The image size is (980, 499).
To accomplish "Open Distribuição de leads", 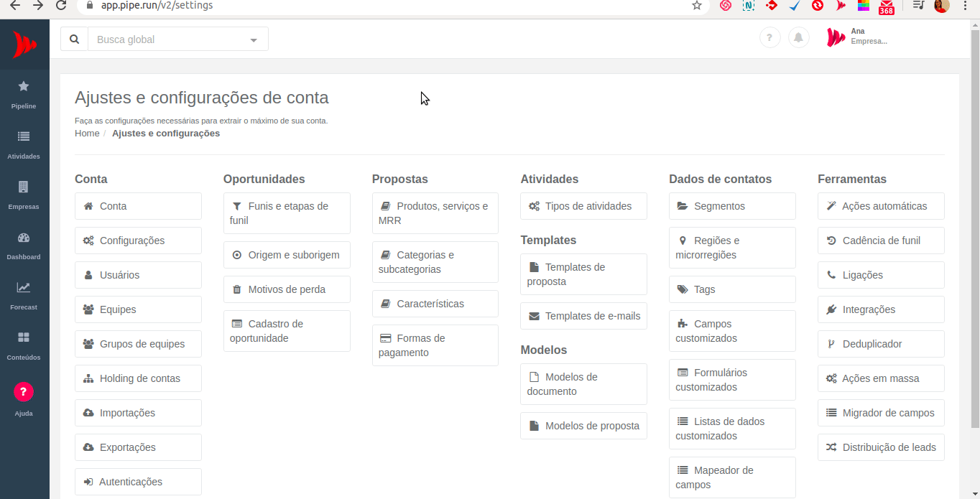I will click(x=881, y=447).
